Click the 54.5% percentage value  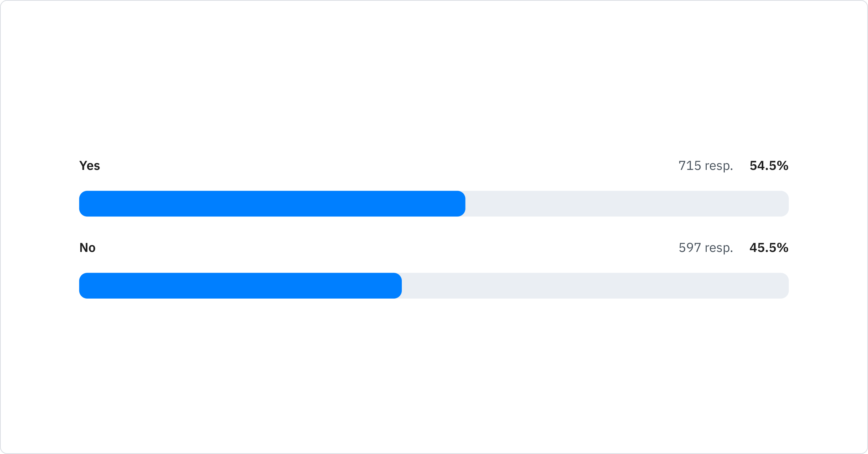click(769, 166)
